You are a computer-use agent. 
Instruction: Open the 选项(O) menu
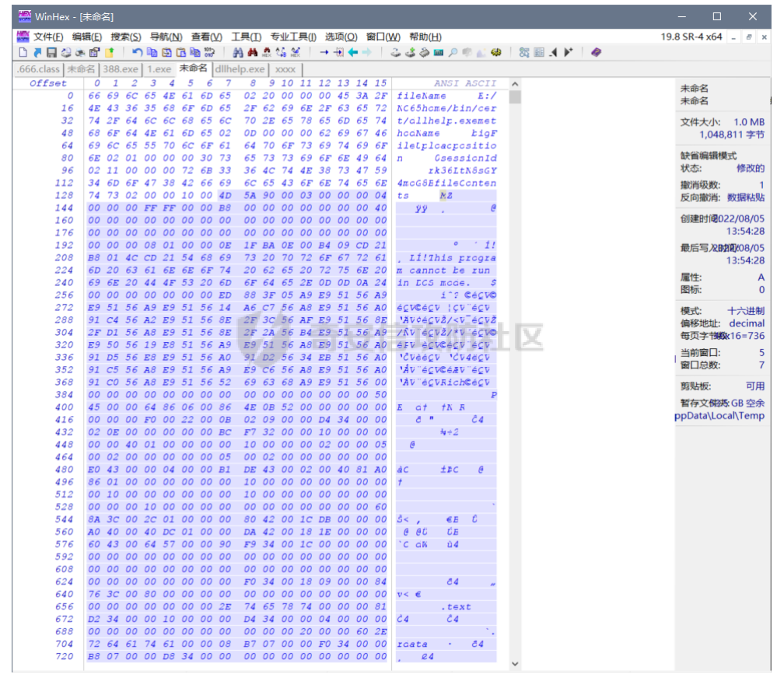(341, 37)
